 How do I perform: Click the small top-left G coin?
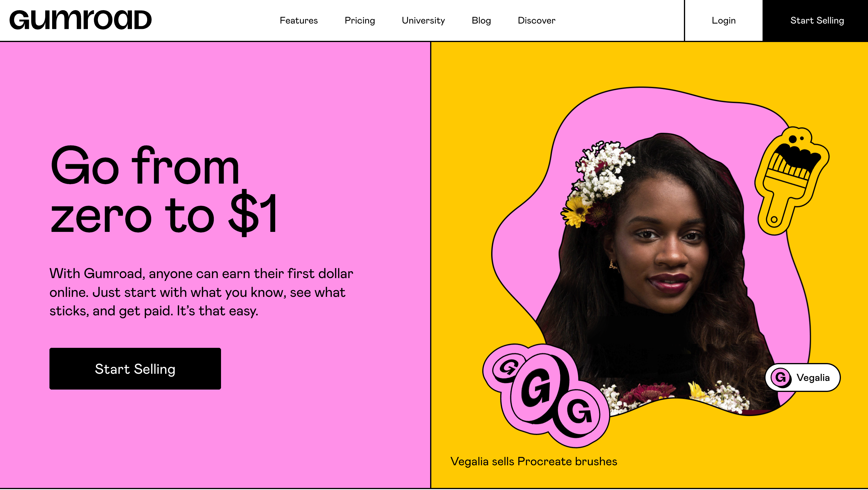pyautogui.click(x=508, y=367)
